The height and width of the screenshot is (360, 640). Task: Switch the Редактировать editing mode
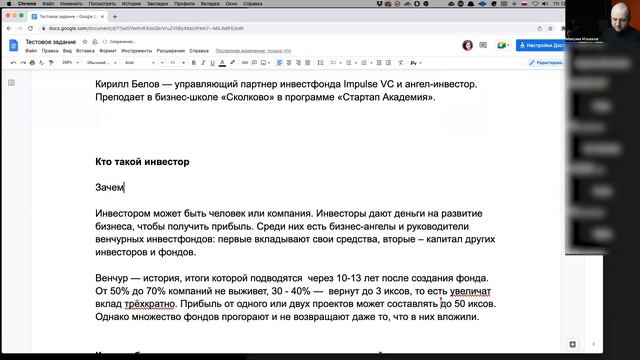(x=546, y=63)
